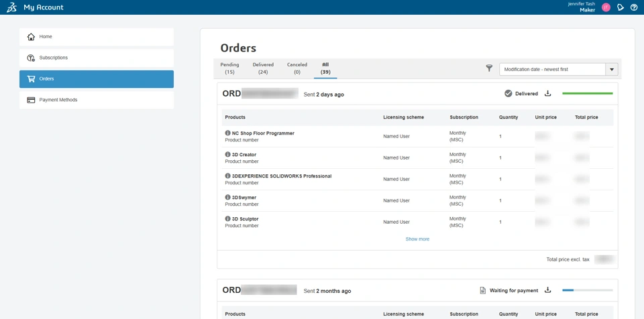Click the Total price excl. tax label

pos(568,259)
